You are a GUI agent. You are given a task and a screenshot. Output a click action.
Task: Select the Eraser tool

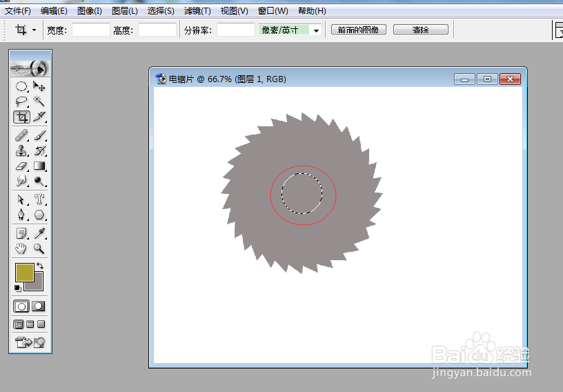pos(21,166)
